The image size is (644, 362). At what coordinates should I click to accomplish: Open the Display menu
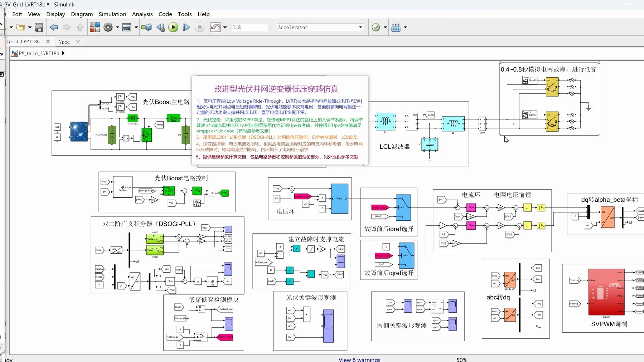coord(55,14)
